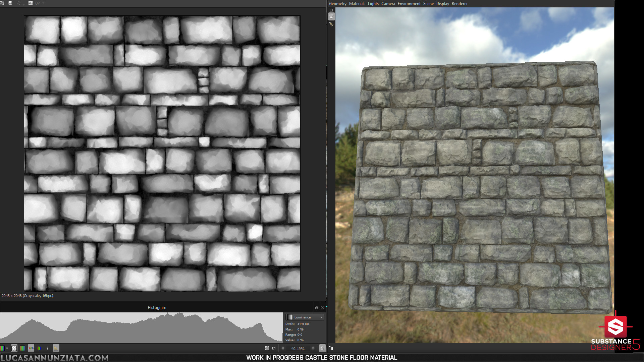644x362 pixels.
Task: Expand the RGB channel selector arrow
Action: (x=7, y=348)
